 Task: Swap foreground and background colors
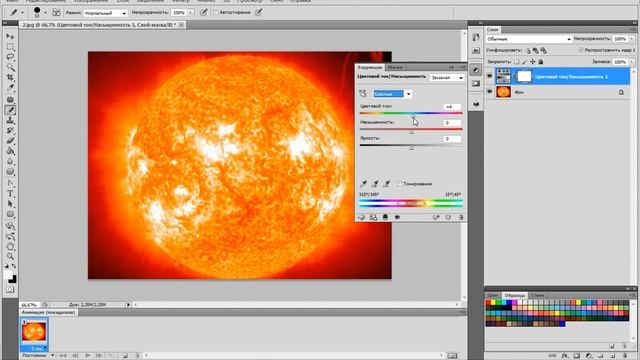pos(14,266)
